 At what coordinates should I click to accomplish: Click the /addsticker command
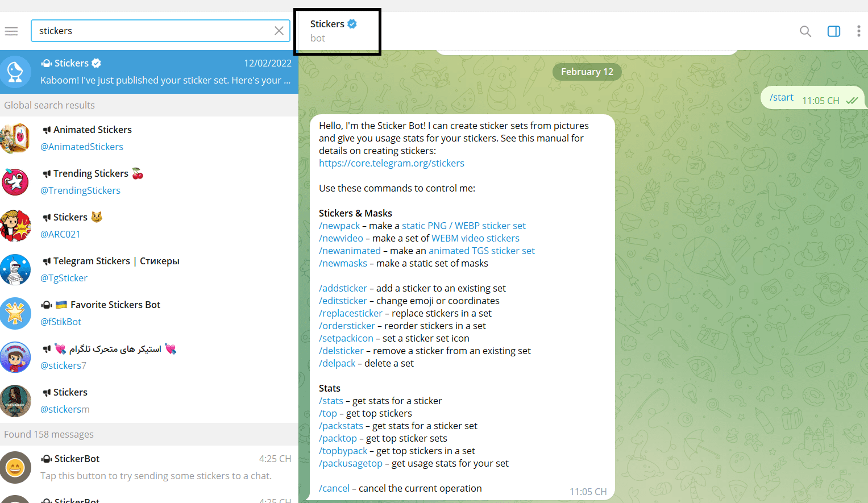click(x=343, y=288)
